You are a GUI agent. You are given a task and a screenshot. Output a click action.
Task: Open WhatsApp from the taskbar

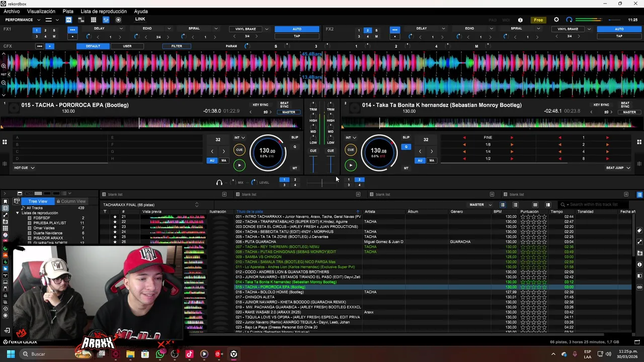click(x=160, y=354)
